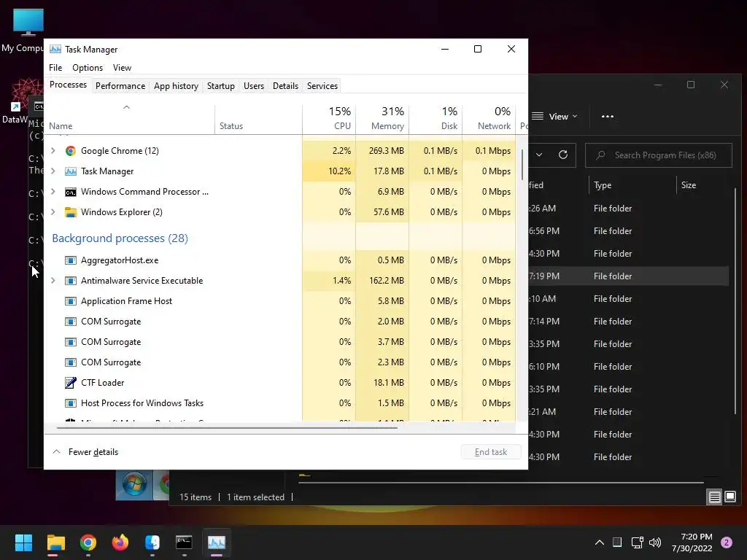The image size is (747, 560).
Task: Collapse Task Manager with Fewer details
Action: (x=86, y=452)
